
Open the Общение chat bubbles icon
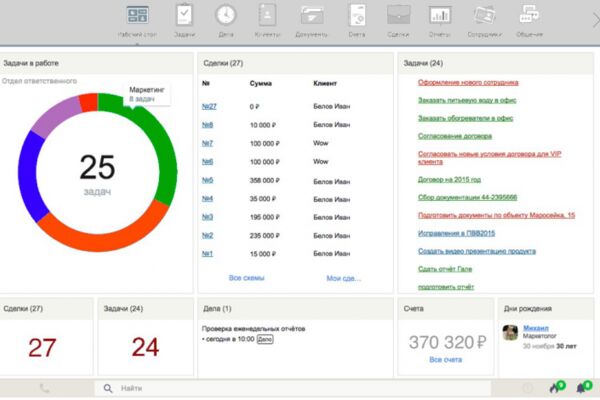[529, 15]
